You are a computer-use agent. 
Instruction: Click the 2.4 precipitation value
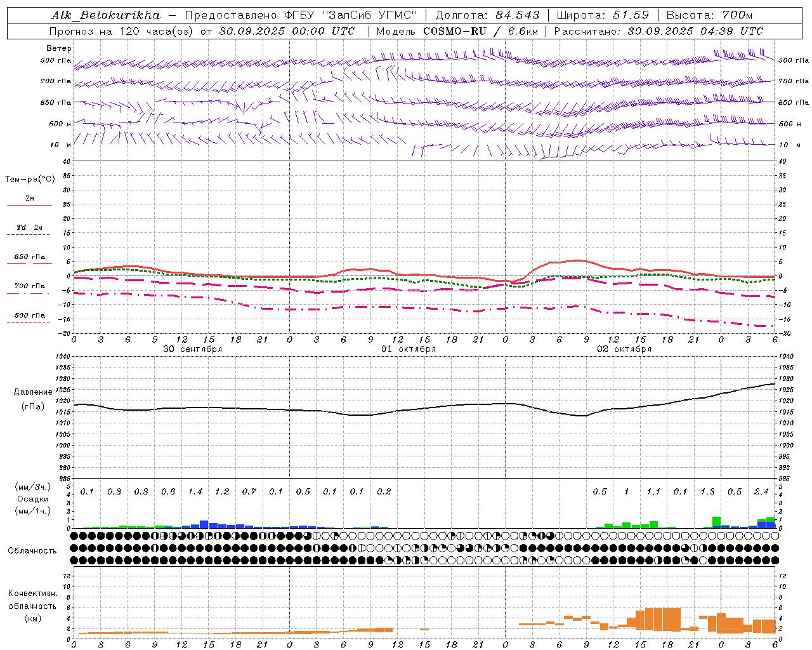point(761,492)
